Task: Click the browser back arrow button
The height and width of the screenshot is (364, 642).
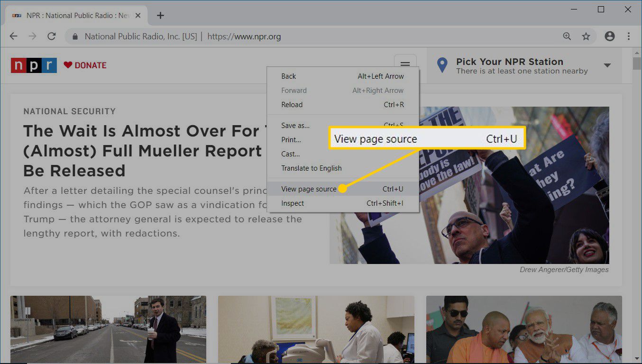Action: pyautogui.click(x=13, y=36)
